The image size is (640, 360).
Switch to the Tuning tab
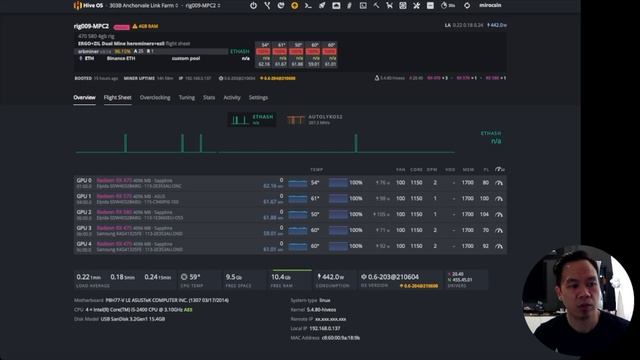point(187,98)
